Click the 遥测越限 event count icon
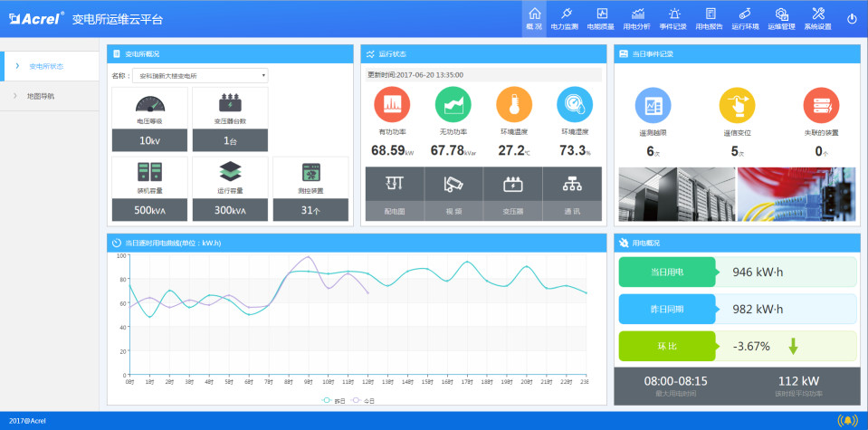The image size is (868, 430). [652, 105]
